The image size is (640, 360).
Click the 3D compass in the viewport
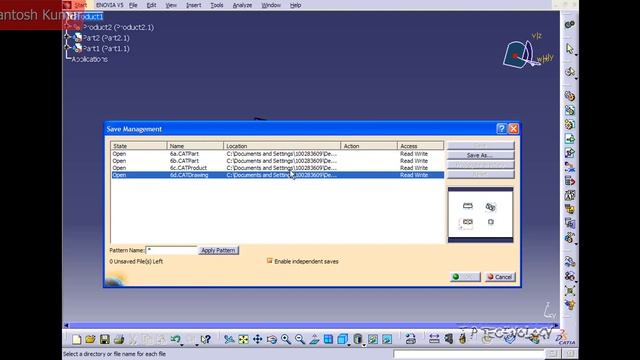[527, 52]
